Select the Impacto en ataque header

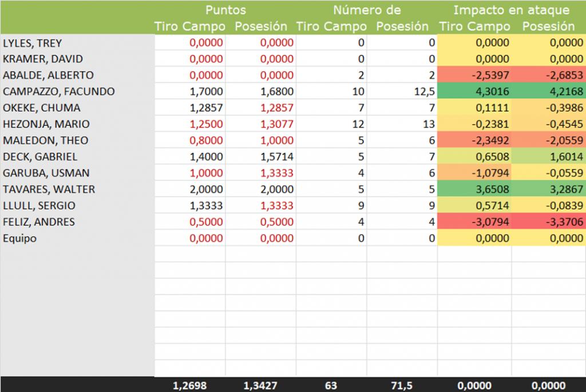click(x=511, y=10)
